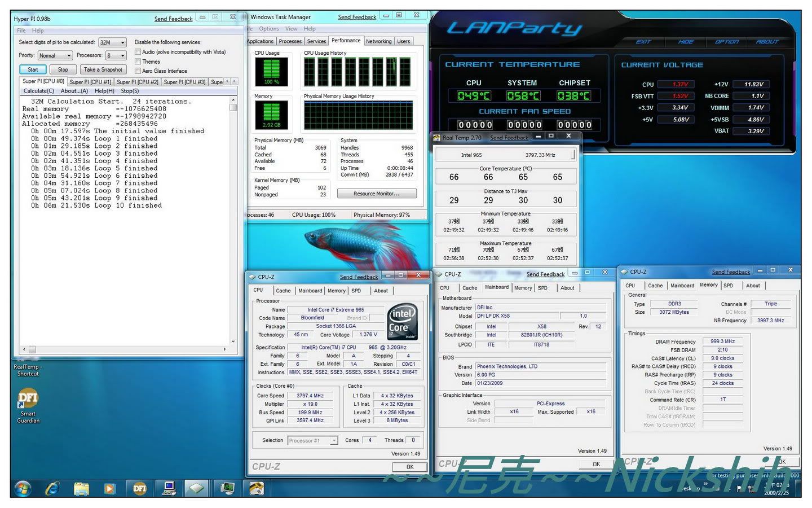Open Task Manager Networking tab
The height and width of the screenshot is (508, 812).
(378, 41)
